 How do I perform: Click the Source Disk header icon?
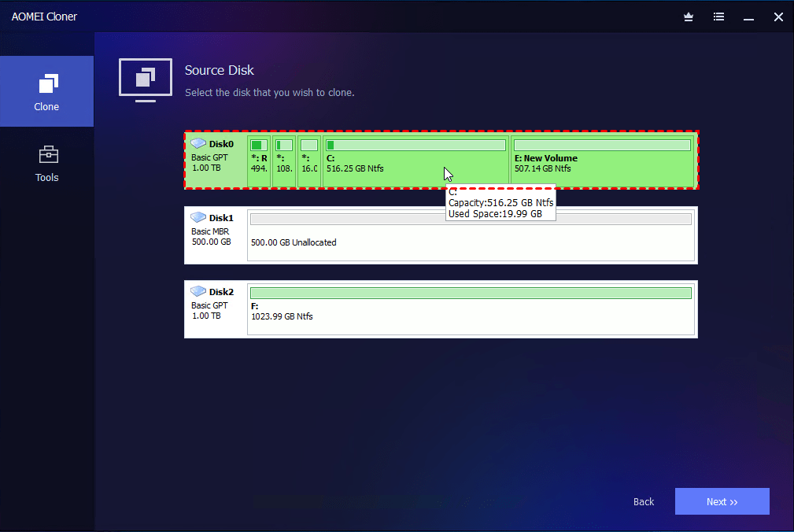click(x=145, y=79)
